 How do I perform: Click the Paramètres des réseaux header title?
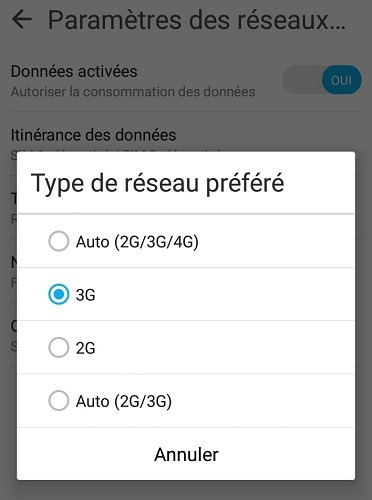197,20
